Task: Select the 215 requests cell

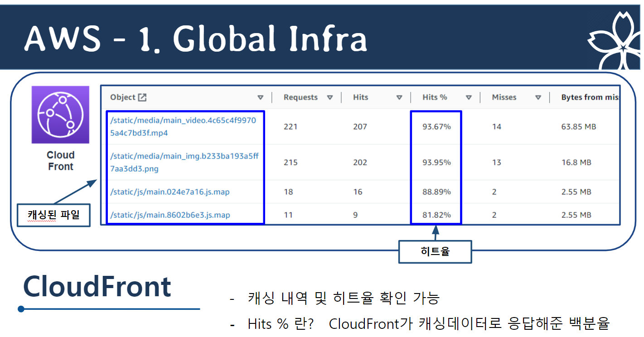Action: pyautogui.click(x=291, y=163)
